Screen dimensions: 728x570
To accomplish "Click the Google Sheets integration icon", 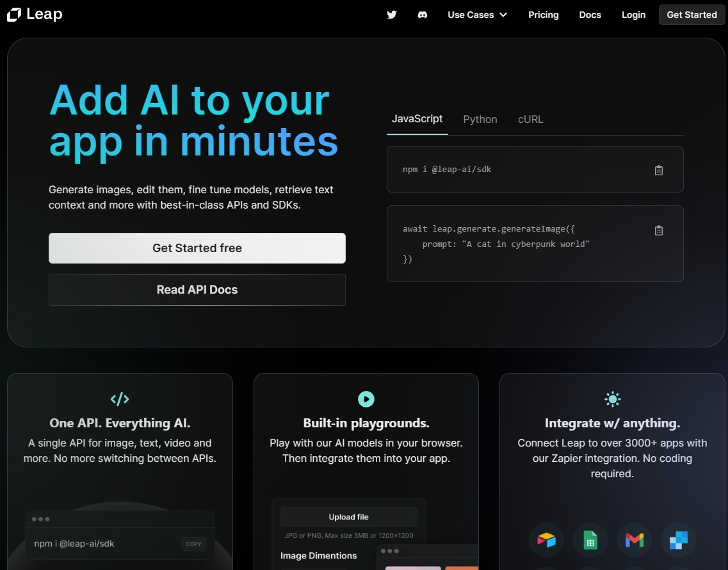I will (590, 540).
